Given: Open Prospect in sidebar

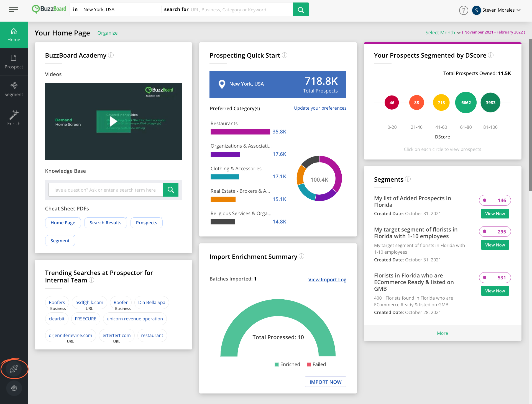Looking at the screenshot, I should [x=14, y=62].
